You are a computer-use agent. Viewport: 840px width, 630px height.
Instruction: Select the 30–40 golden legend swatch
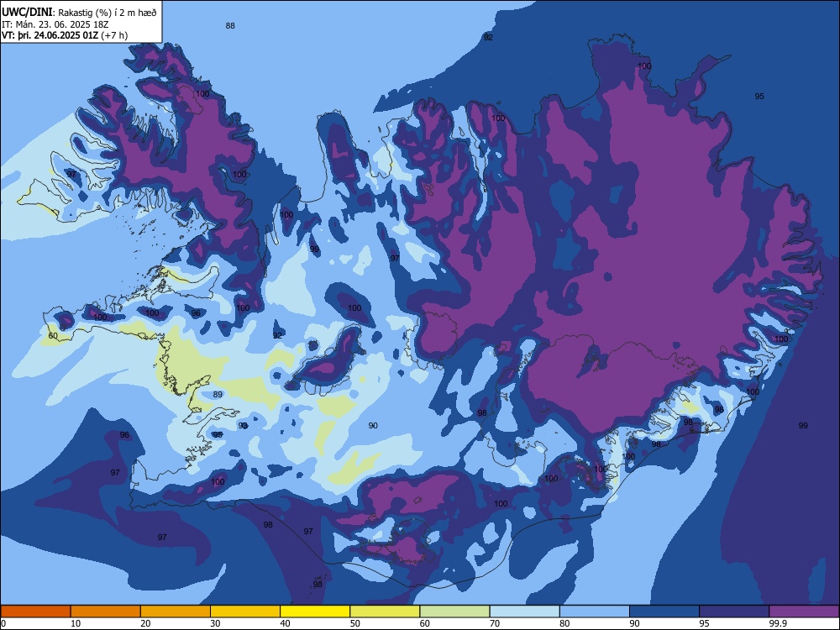[x=245, y=612]
